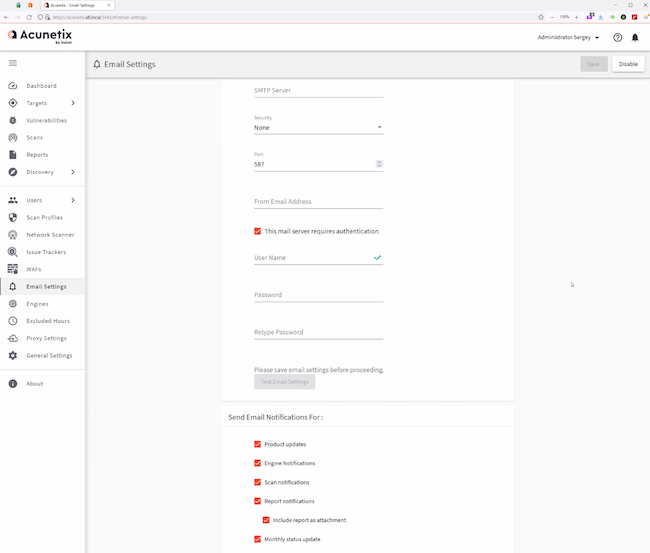The width and height of the screenshot is (650, 553).
Task: Open the Security dropdown showing None
Action: pos(318,127)
